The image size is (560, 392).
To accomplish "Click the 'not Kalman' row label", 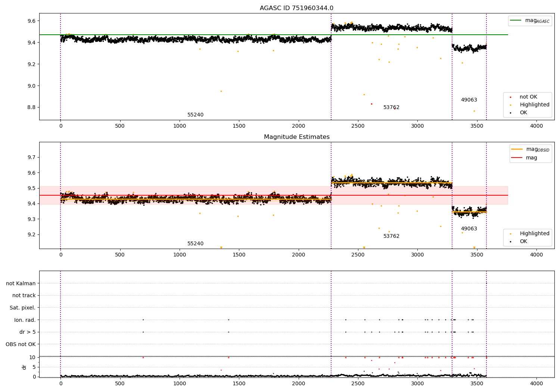I will (21, 284).
